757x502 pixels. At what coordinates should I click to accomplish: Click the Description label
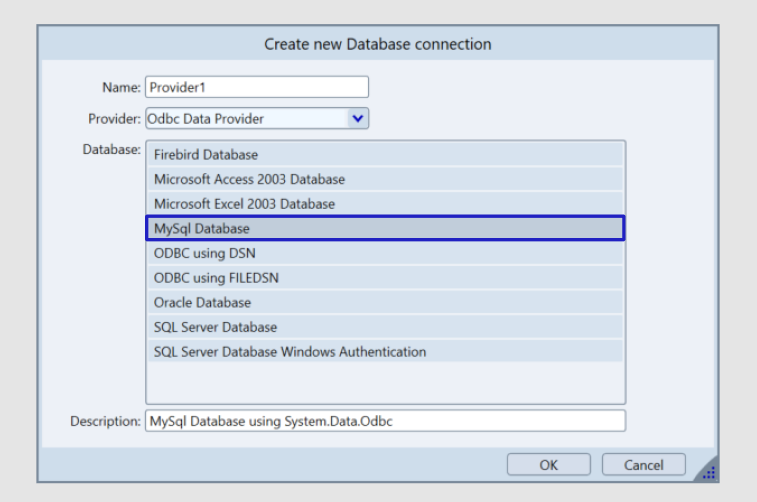click(105, 421)
